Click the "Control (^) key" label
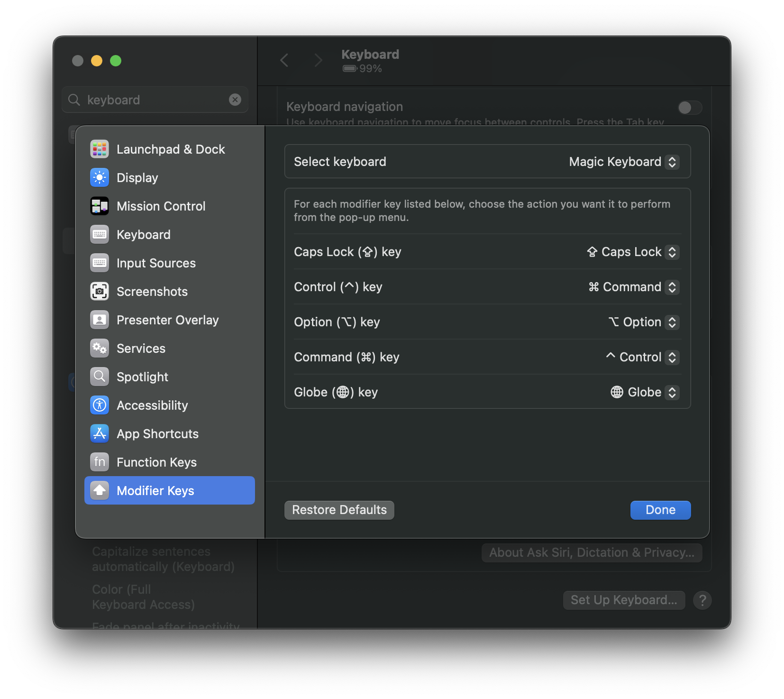This screenshot has width=784, height=699. click(338, 287)
